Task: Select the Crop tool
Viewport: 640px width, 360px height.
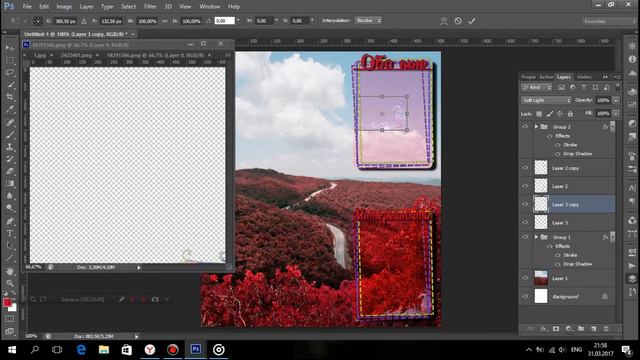Action: 10,97
